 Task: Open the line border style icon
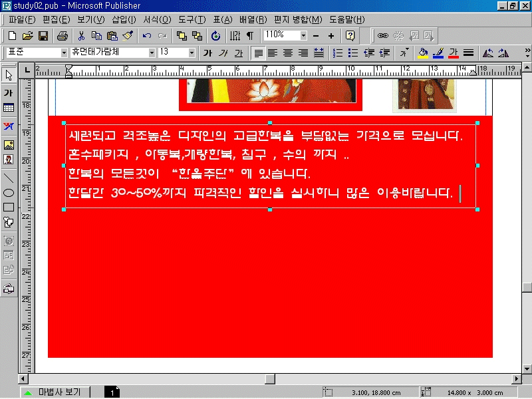click(468, 53)
